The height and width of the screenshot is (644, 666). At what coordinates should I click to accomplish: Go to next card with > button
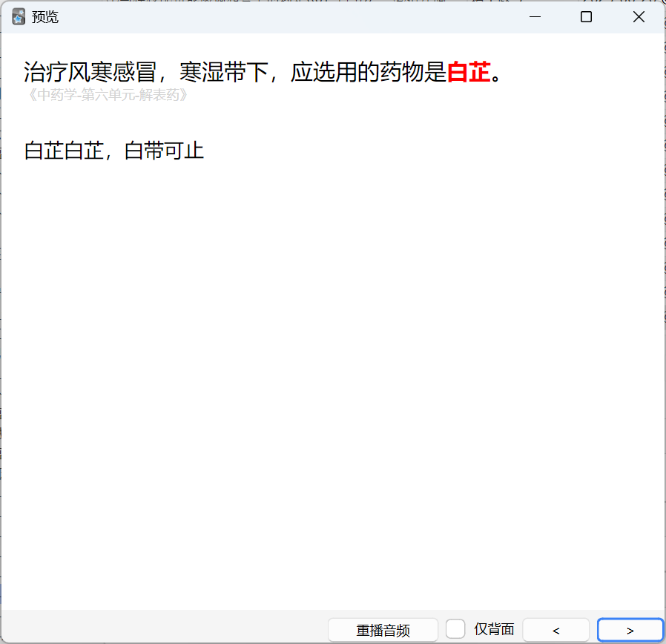630,630
